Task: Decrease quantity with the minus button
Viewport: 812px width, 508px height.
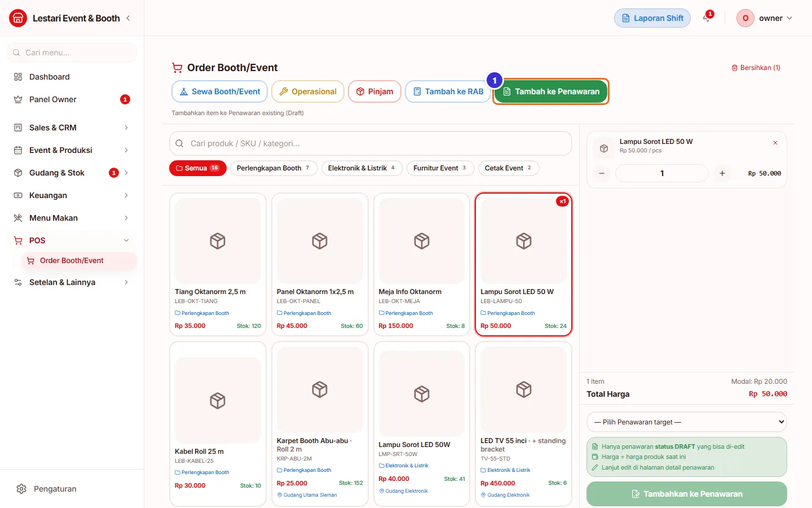Action: point(602,173)
